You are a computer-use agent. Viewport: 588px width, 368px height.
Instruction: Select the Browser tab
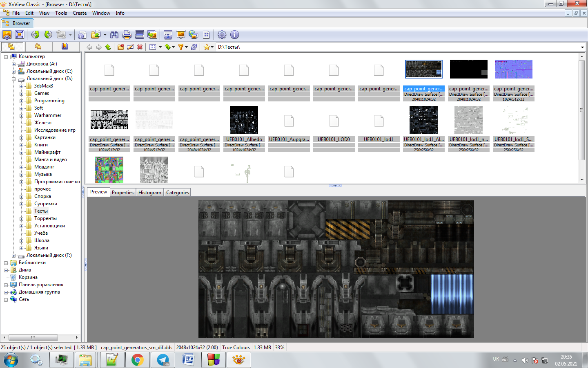17,23
